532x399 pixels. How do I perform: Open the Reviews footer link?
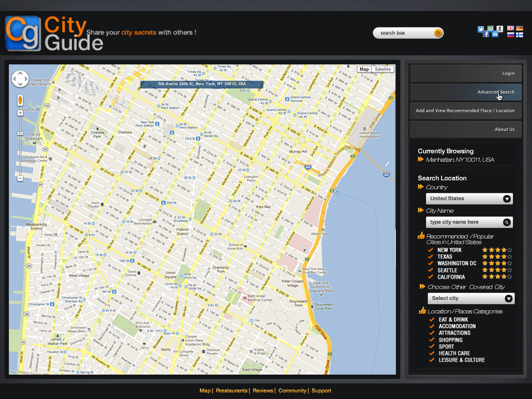point(263,391)
